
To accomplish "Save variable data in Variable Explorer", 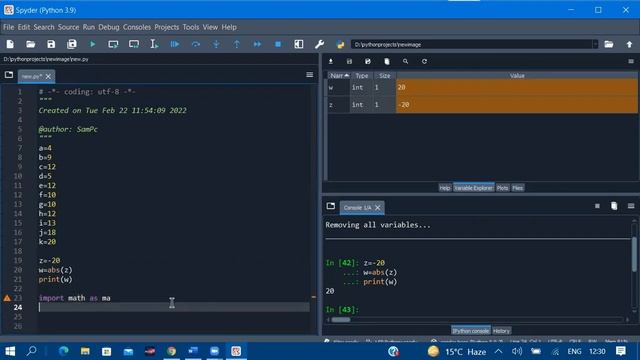I will [349, 61].
